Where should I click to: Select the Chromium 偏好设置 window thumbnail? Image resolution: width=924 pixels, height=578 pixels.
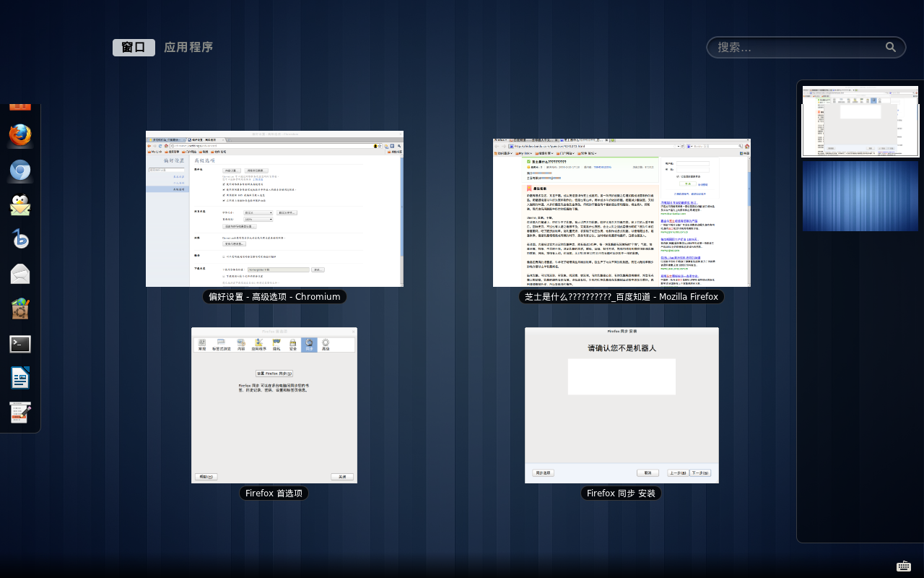(274, 209)
